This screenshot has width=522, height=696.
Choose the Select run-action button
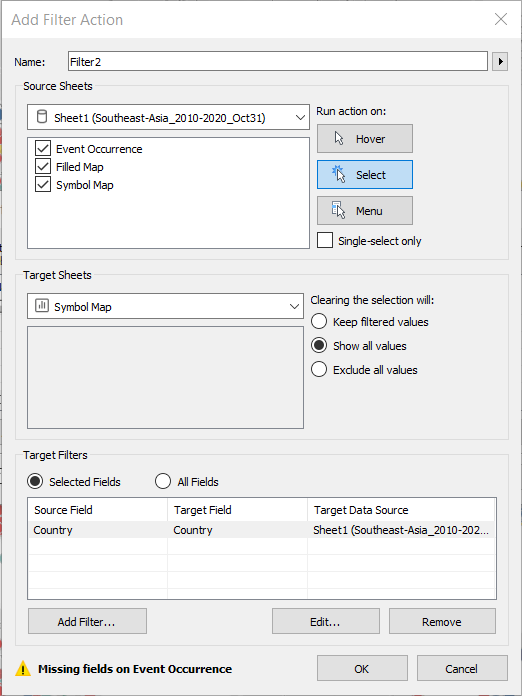364,174
